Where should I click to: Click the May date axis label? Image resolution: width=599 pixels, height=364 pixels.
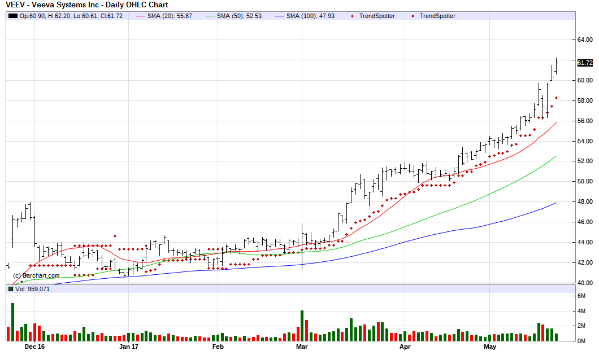pos(490,347)
